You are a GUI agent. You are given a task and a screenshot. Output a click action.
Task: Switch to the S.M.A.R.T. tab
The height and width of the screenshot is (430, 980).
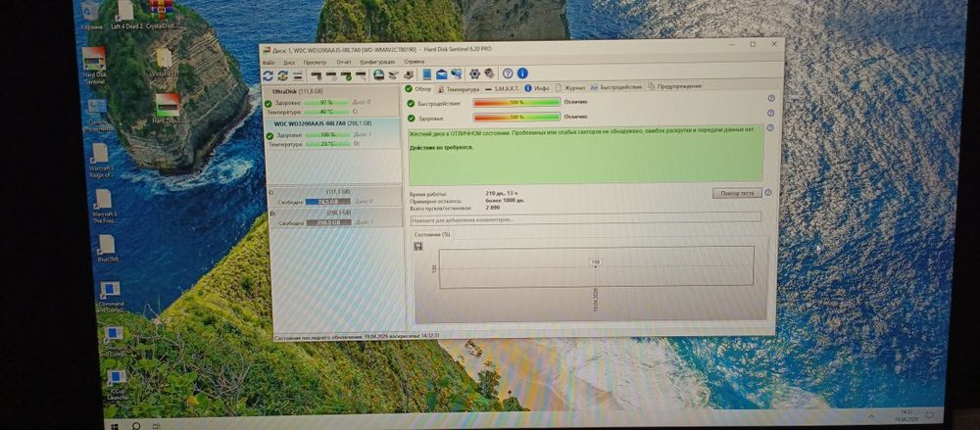coord(502,88)
